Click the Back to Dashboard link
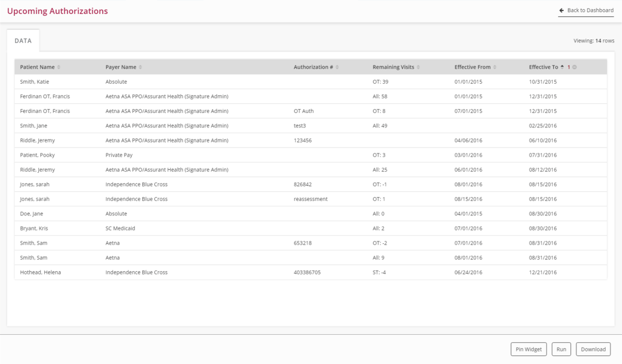 pyautogui.click(x=589, y=10)
